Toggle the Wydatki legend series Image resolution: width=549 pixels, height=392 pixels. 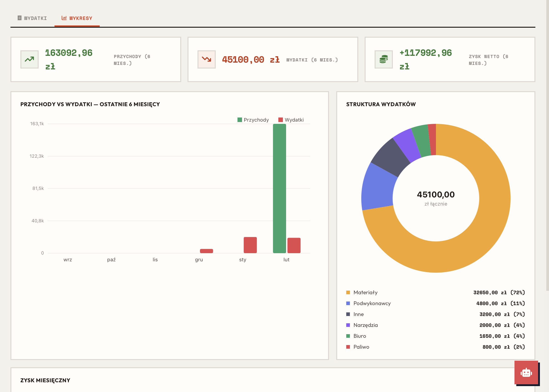coord(291,120)
